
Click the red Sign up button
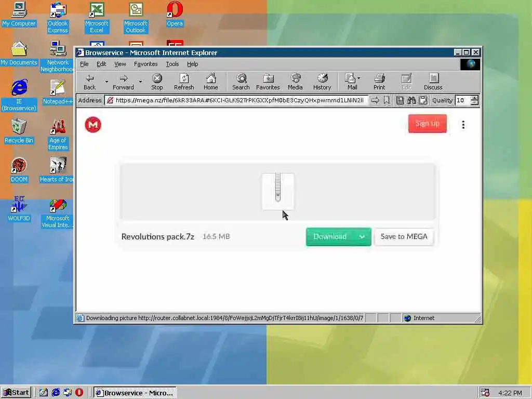pos(428,124)
